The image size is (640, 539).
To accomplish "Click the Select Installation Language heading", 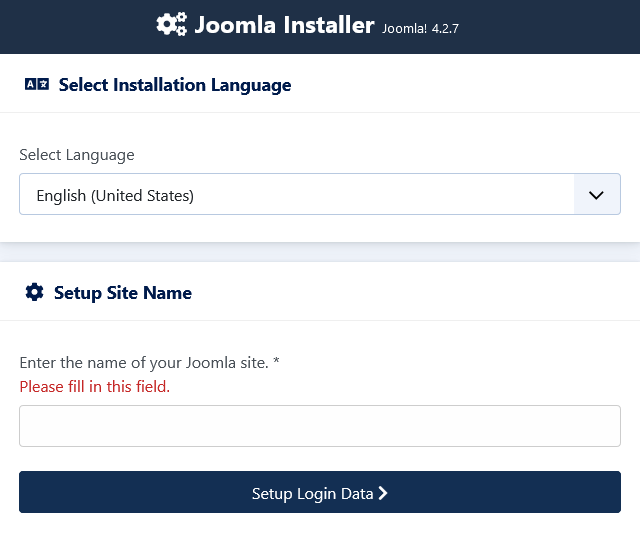I will click(x=175, y=85).
